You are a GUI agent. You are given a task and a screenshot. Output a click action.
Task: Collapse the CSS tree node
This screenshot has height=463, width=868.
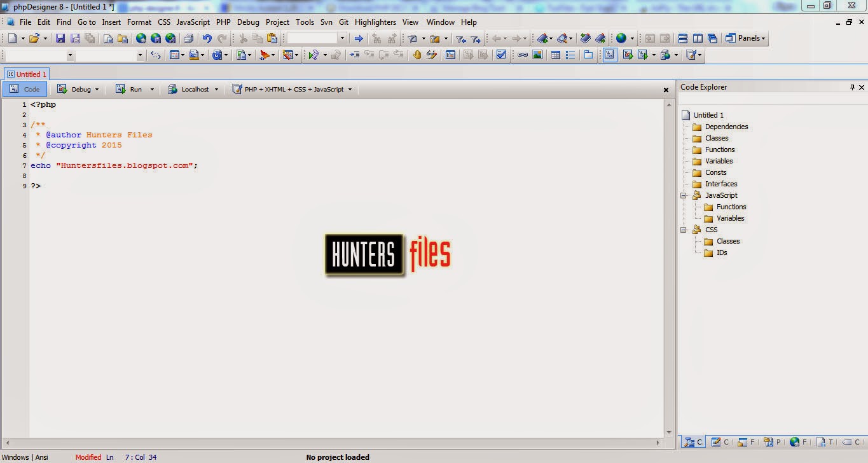pos(684,230)
